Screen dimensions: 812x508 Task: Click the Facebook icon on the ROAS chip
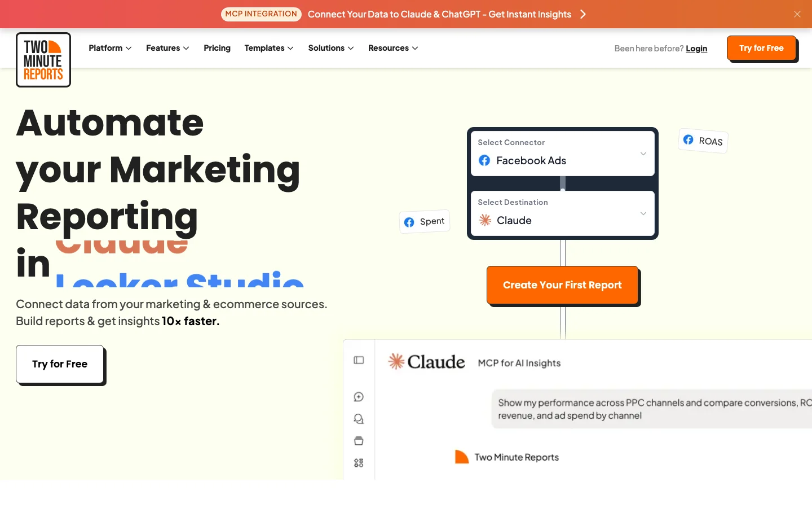pyautogui.click(x=689, y=139)
